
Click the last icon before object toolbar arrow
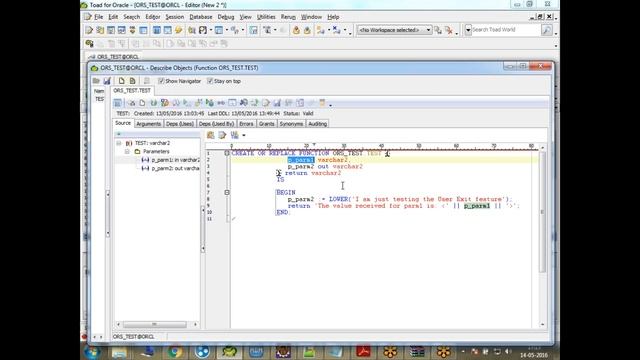[322, 103]
